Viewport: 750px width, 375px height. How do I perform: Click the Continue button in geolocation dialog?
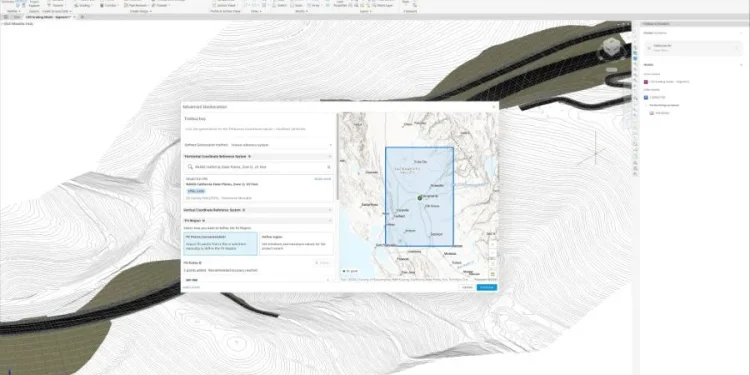click(486, 287)
